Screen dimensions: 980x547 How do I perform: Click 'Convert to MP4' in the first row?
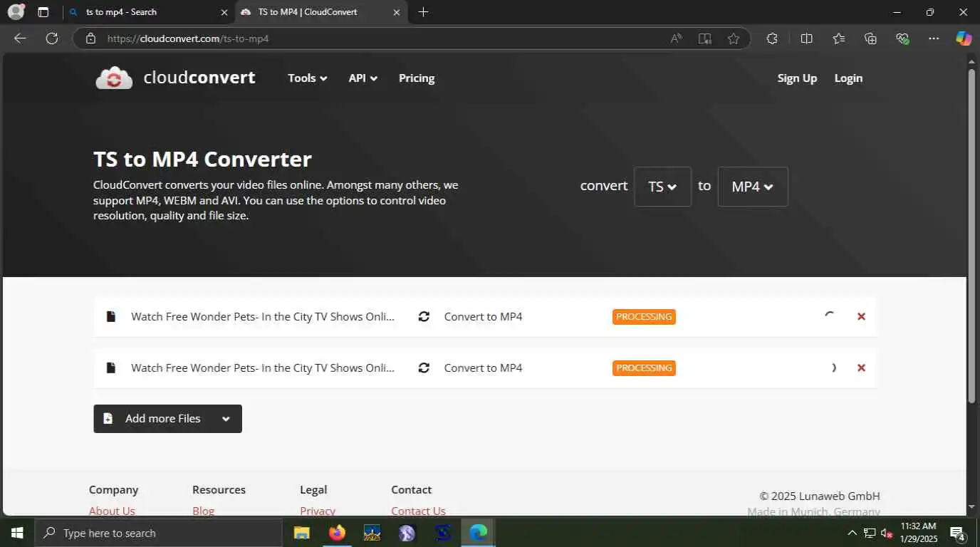tap(483, 317)
